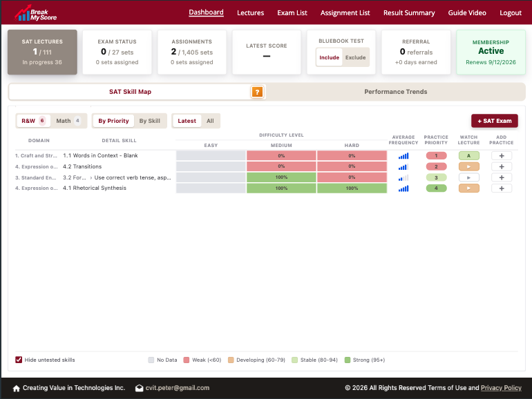Open Result Summary
The width and height of the screenshot is (532, 399).
pos(409,13)
